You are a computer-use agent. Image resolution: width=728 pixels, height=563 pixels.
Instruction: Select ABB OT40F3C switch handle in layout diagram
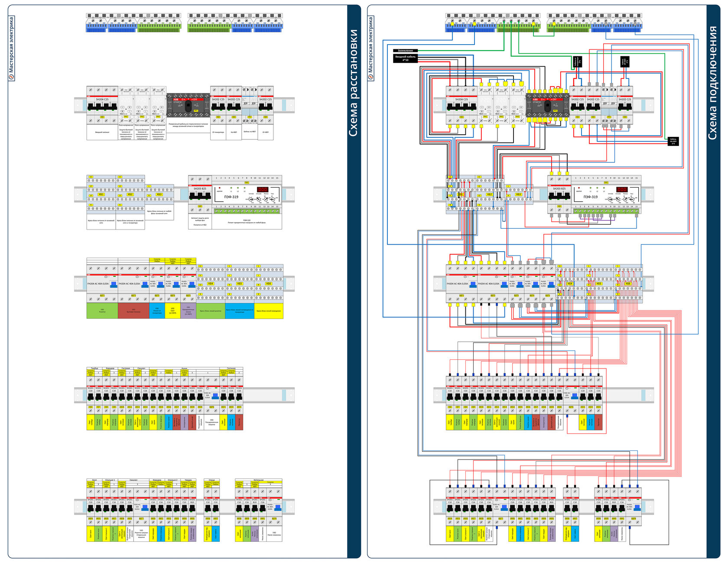[188, 106]
